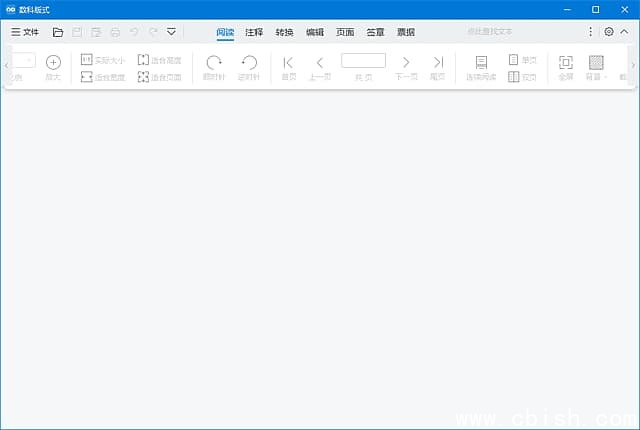Image resolution: width=640 pixels, height=430 pixels.
Task: Go to previous page 上一页
Action: 320,68
